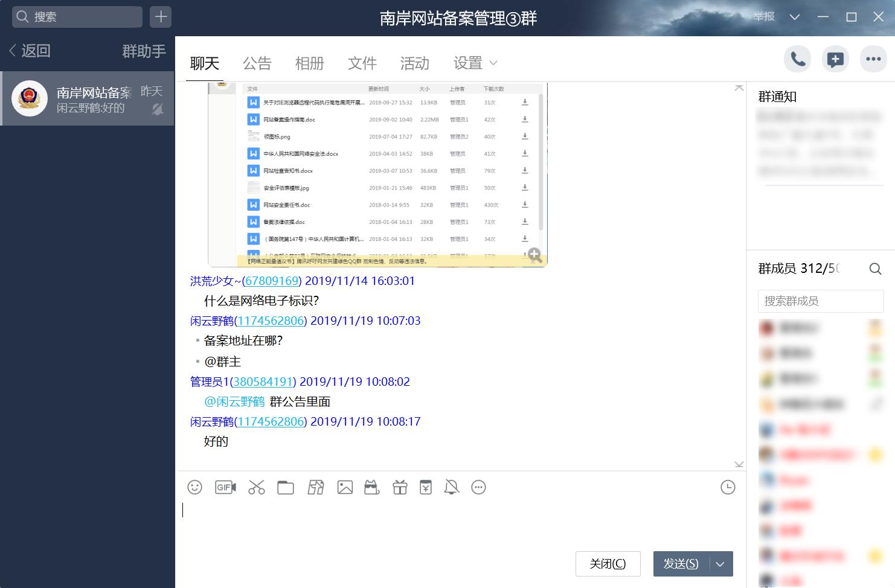This screenshot has width=895, height=588.
Task: Open message history clock icon
Action: click(728, 487)
